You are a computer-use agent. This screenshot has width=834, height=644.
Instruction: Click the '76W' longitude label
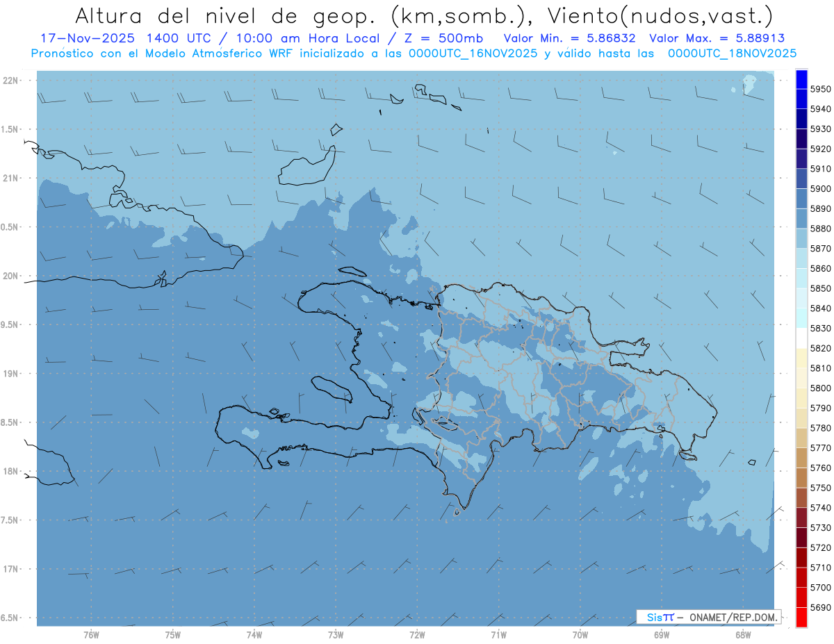[x=91, y=634]
